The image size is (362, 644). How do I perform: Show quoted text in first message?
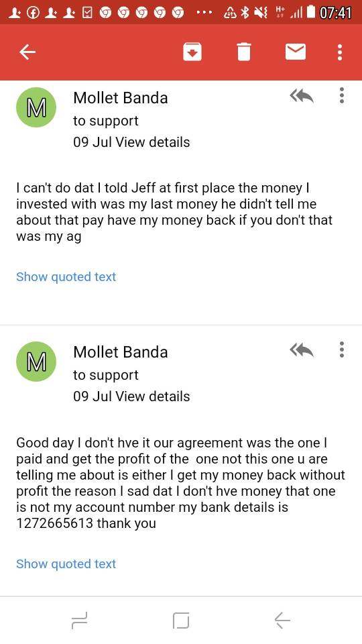[66, 277]
